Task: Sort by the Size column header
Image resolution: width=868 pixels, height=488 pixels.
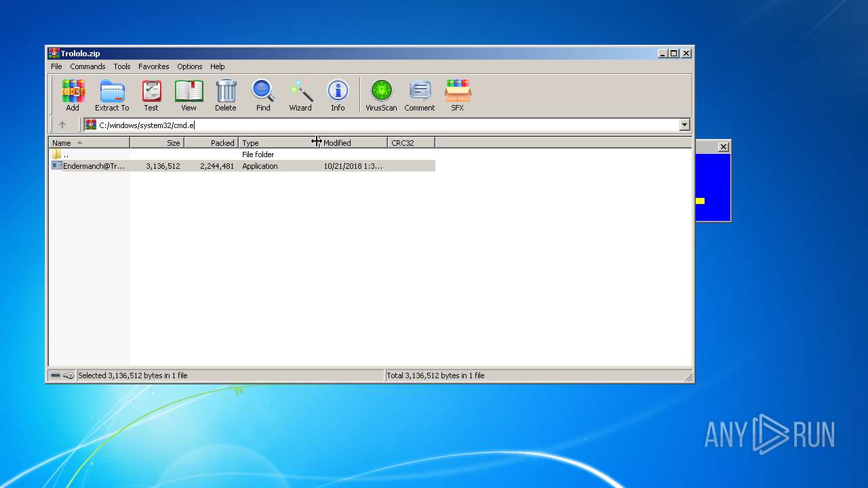Action: (x=157, y=143)
